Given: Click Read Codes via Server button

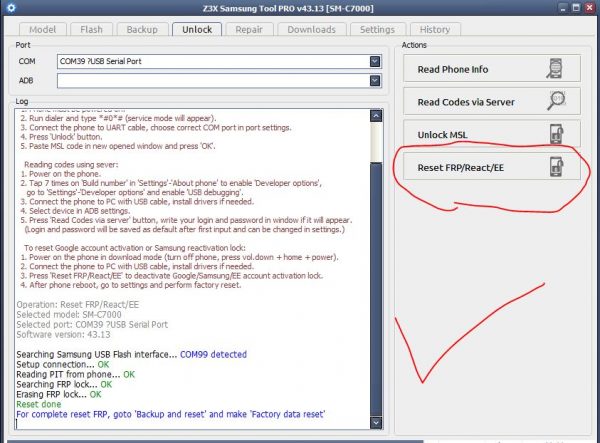Looking at the screenshot, I should pos(492,102).
